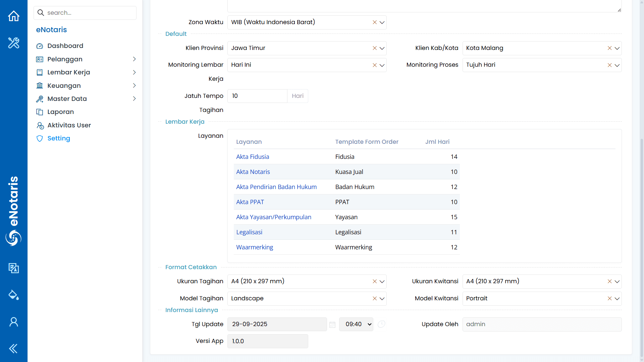
Task: Expand the Keuangan submenu chevron
Action: 134,85
